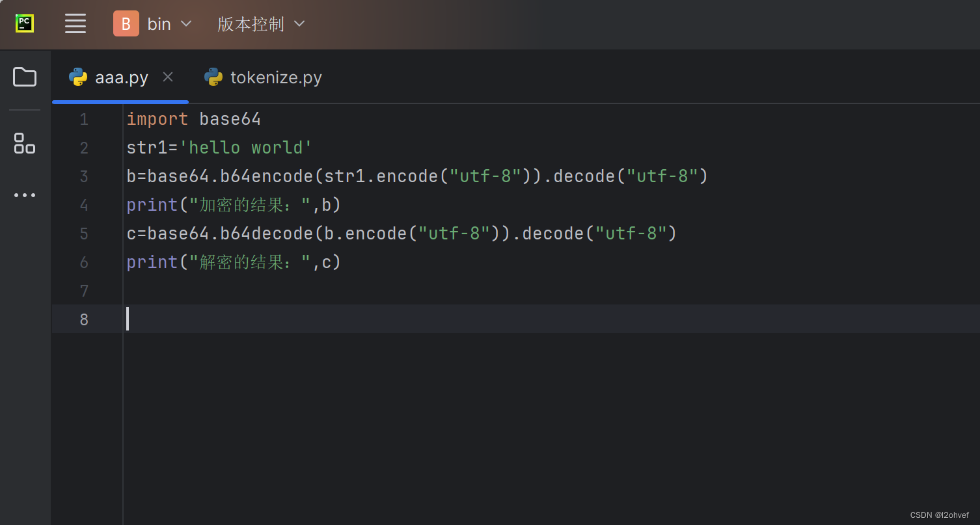Place cursor on the import base64 line
This screenshot has width=980, height=525.
pos(195,118)
